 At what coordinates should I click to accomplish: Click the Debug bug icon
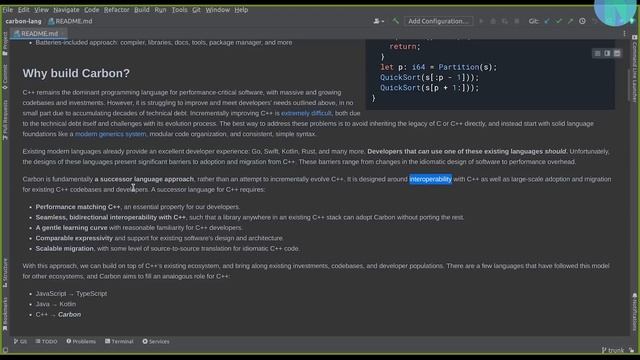tap(493, 21)
